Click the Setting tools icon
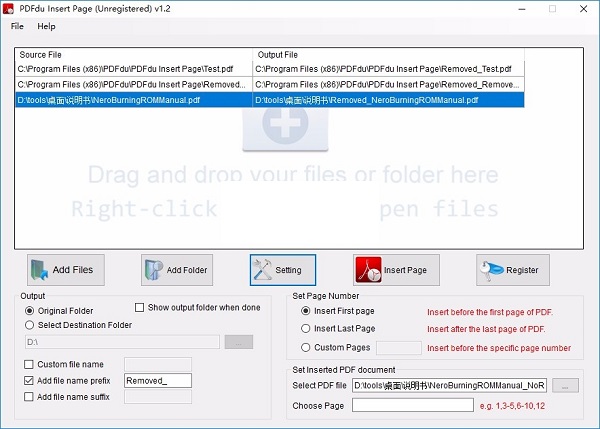The image size is (600, 429). click(262, 270)
